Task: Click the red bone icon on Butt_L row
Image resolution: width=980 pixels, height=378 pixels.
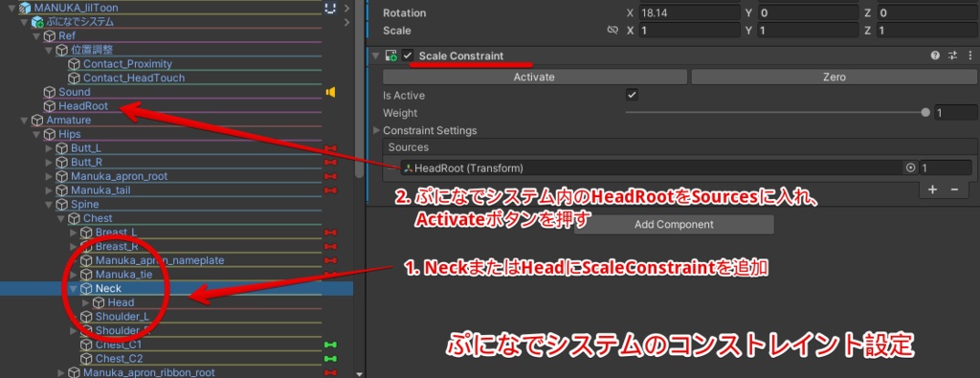Action: [330, 148]
